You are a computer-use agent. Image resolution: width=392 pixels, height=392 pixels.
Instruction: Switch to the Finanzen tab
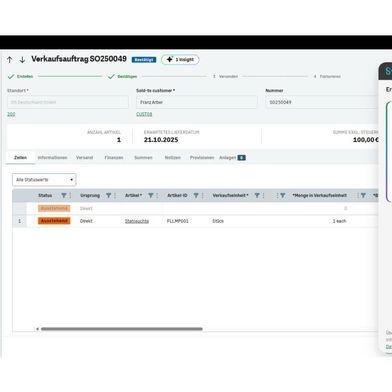tap(114, 157)
